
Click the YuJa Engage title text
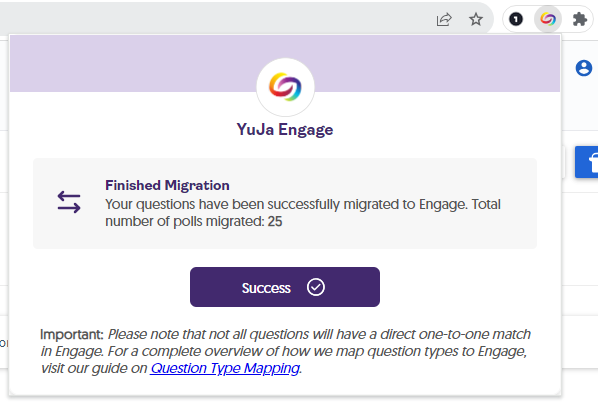[285, 130]
